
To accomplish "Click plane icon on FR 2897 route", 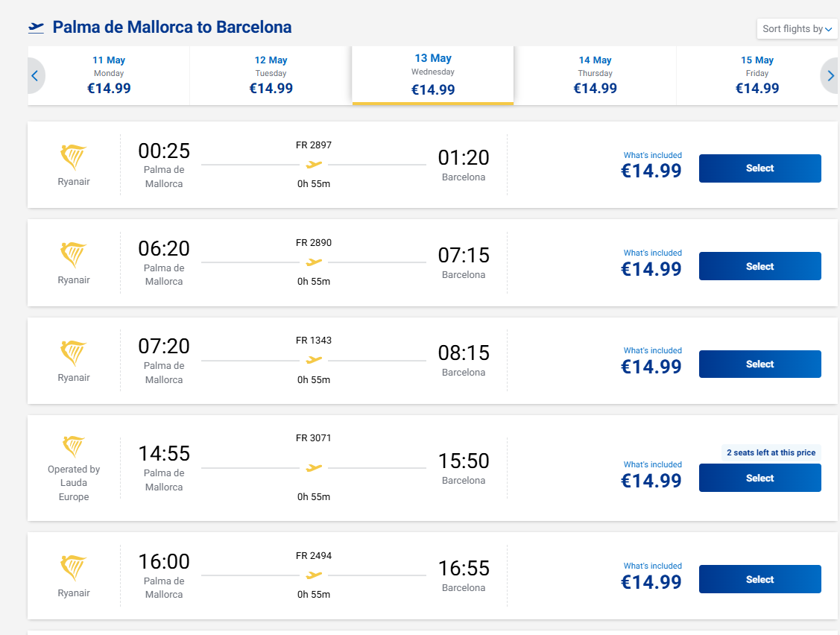I will coord(314,164).
